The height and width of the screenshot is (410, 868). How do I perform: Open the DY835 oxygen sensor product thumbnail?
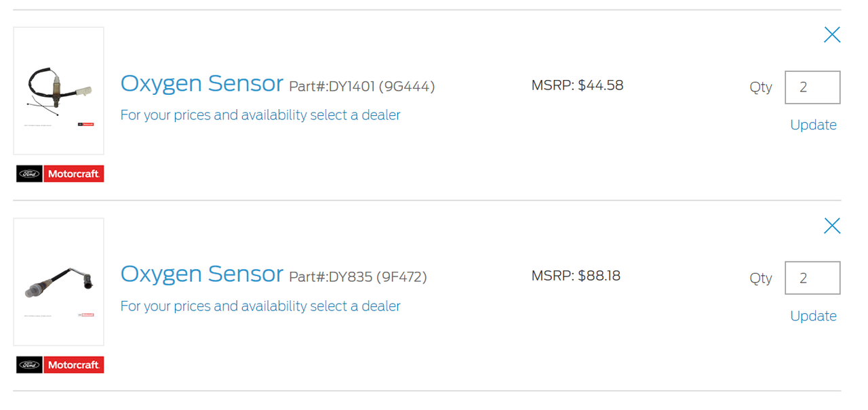59,282
